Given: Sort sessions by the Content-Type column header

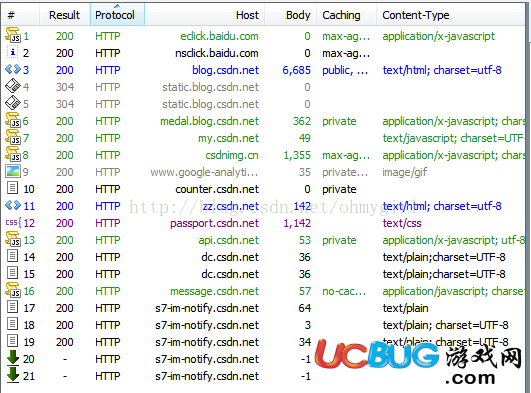Looking at the screenshot, I should pos(450,15).
